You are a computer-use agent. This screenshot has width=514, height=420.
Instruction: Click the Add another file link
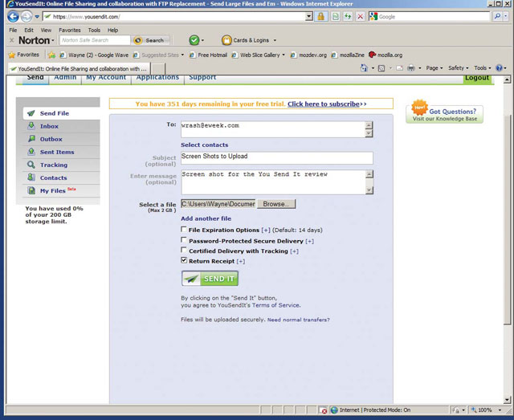click(x=206, y=218)
